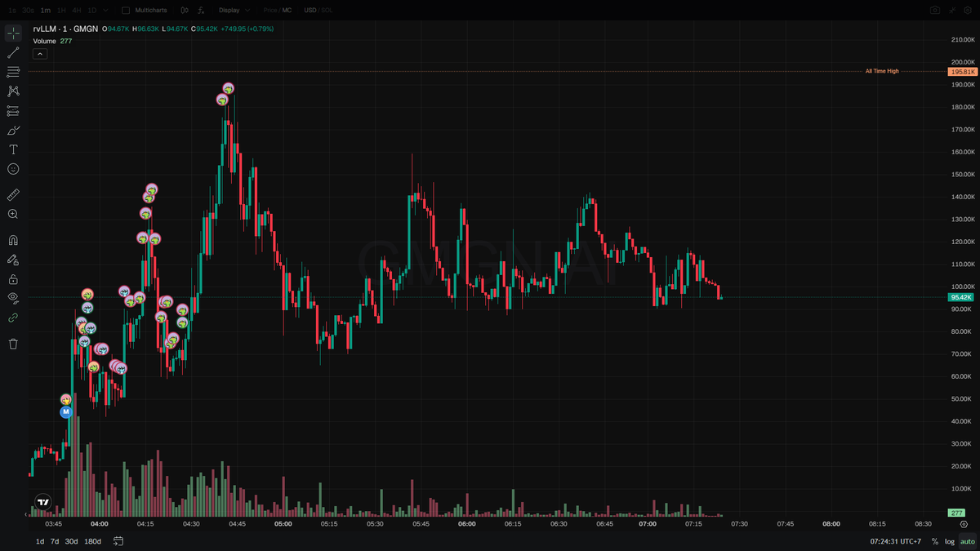Set range to 7d

click(55, 541)
